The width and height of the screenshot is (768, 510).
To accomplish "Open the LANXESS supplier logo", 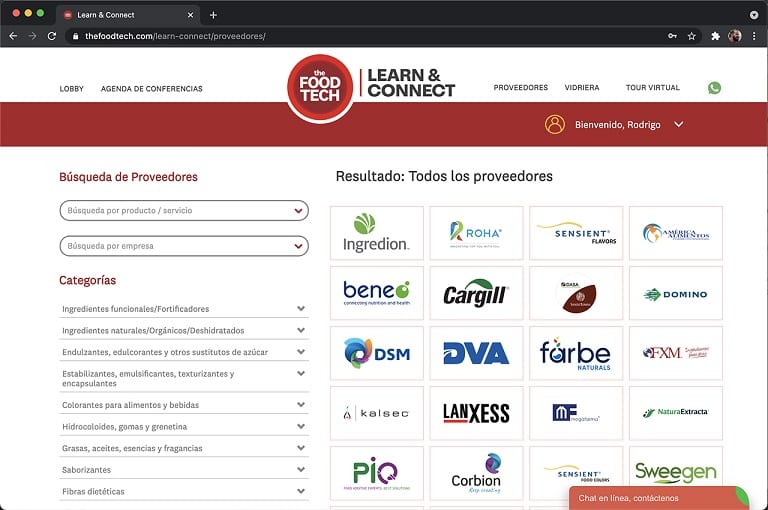I will point(476,413).
